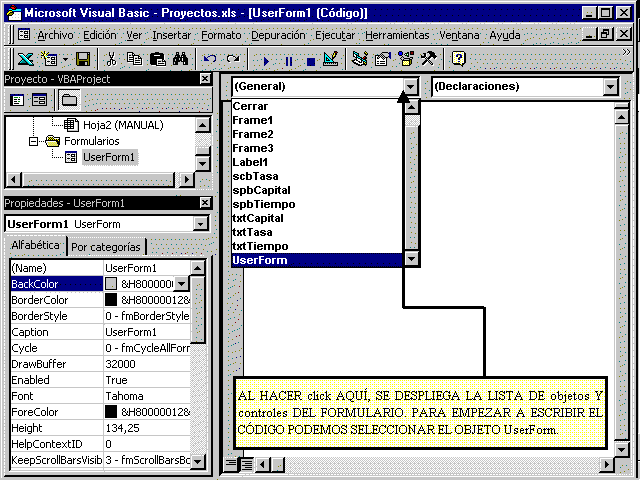Run the macro with the play icon
This screenshot has width=640, height=480.
point(266,61)
